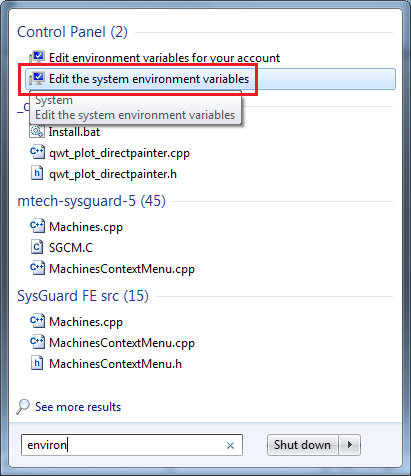Viewport: 411px width, 476px height.
Task: Click the account environment variables monitor icon
Action: pos(37,57)
